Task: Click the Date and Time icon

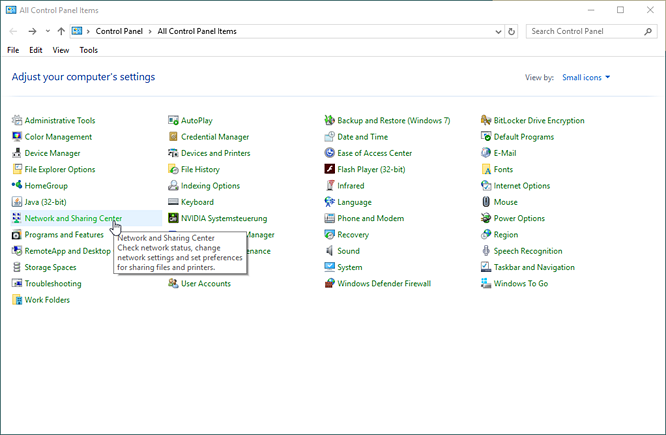Action: click(329, 137)
